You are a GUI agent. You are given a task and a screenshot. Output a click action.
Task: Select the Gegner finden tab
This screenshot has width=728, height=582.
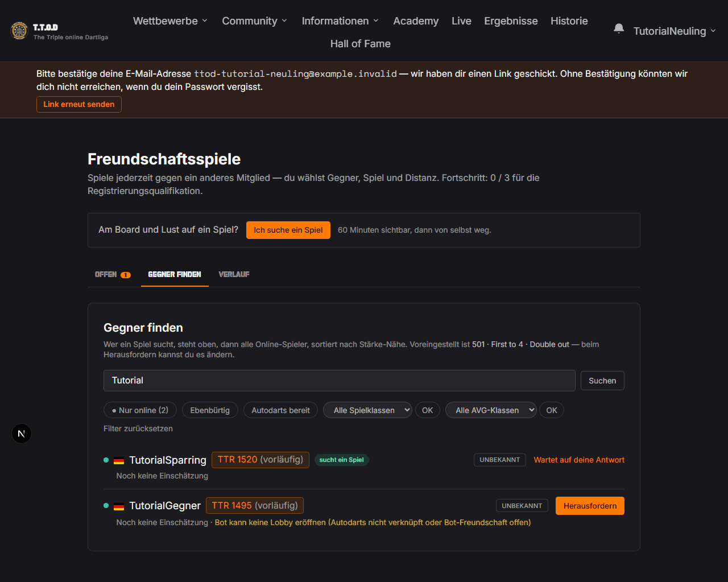point(175,274)
